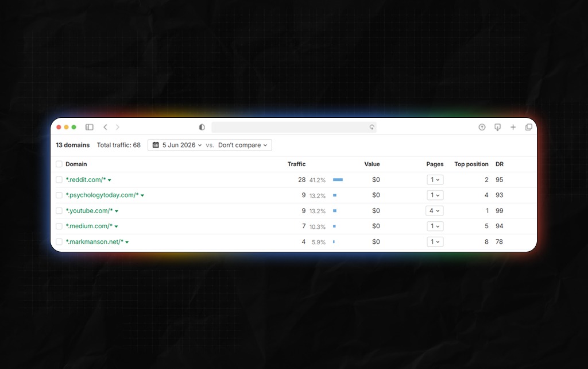The image size is (588, 369).
Task: Open the Don't compare dropdown
Action: pos(243,145)
